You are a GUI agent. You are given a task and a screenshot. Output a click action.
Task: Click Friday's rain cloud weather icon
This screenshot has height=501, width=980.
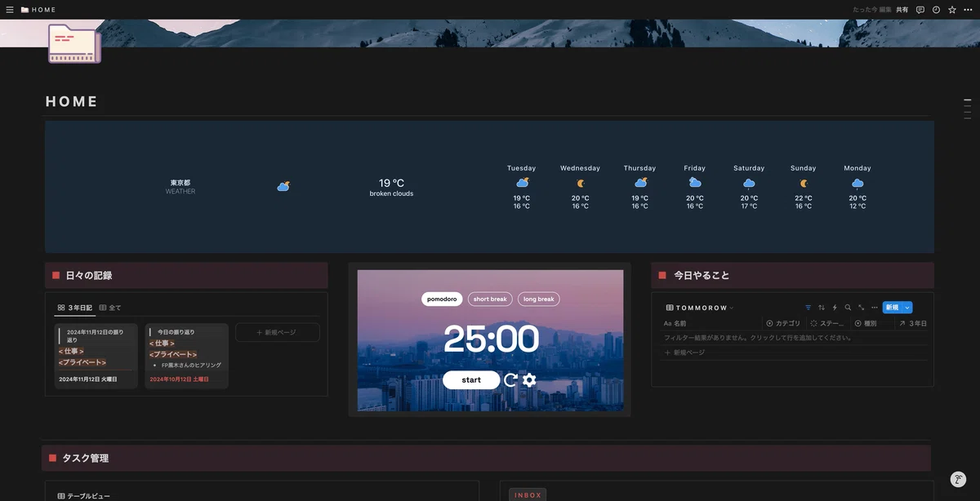click(695, 183)
